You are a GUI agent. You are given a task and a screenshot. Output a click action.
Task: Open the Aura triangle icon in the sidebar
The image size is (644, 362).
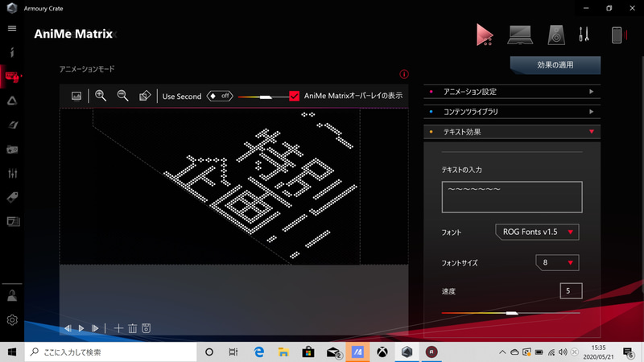tap(12, 101)
